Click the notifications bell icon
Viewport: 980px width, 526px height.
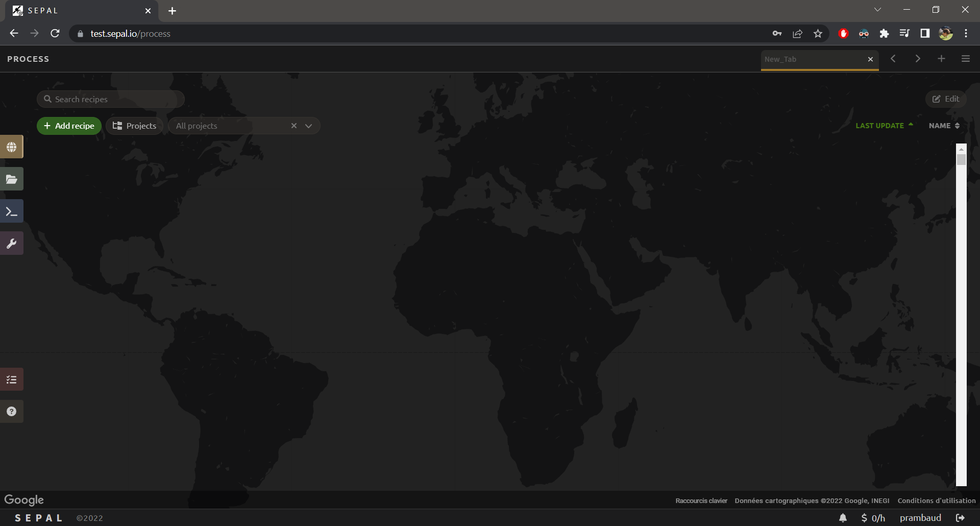click(843, 518)
